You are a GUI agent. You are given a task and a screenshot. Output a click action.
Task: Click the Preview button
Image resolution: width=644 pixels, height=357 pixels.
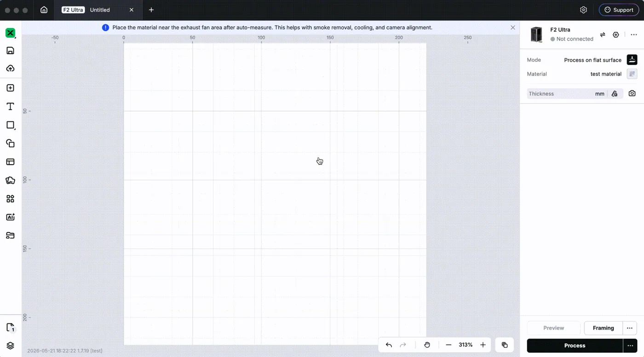tap(553, 328)
